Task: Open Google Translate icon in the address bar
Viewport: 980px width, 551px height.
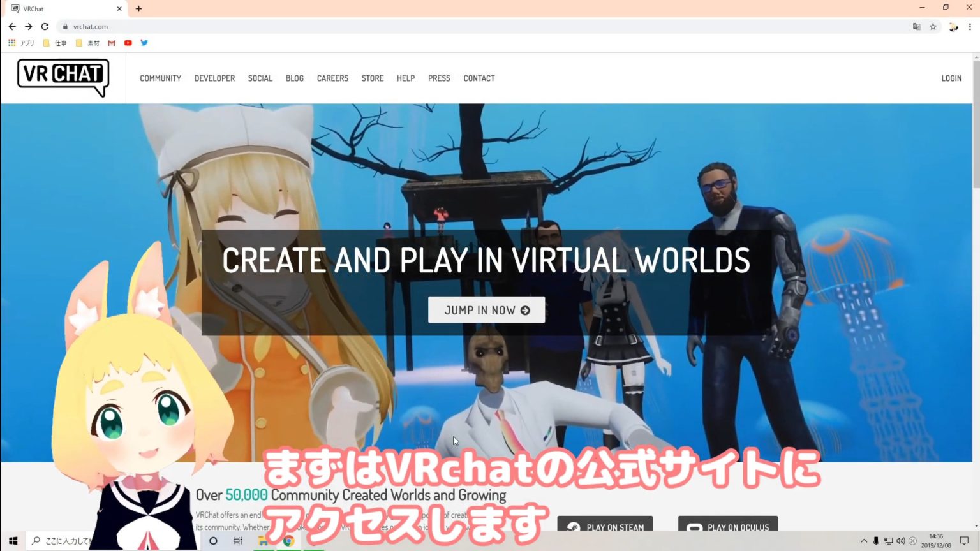Action: click(916, 26)
